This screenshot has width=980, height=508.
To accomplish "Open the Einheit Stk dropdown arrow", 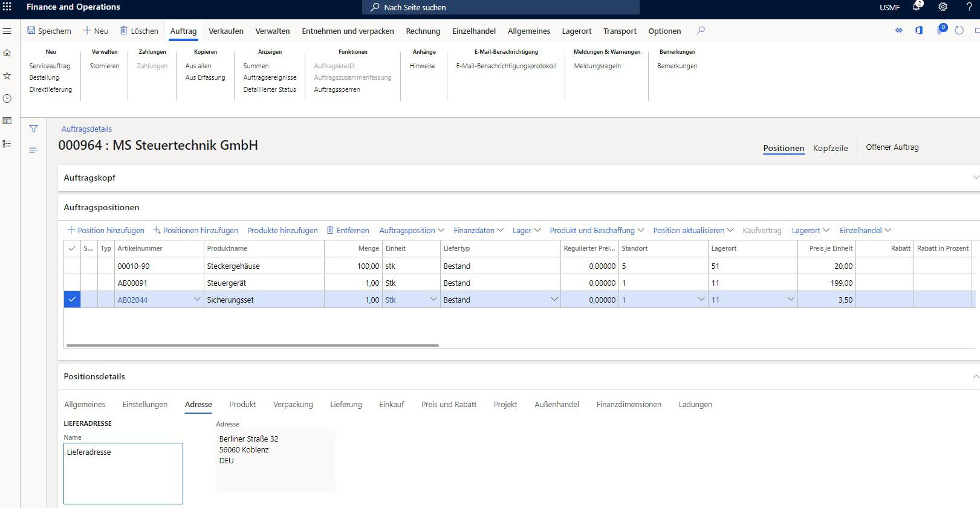I will point(433,299).
